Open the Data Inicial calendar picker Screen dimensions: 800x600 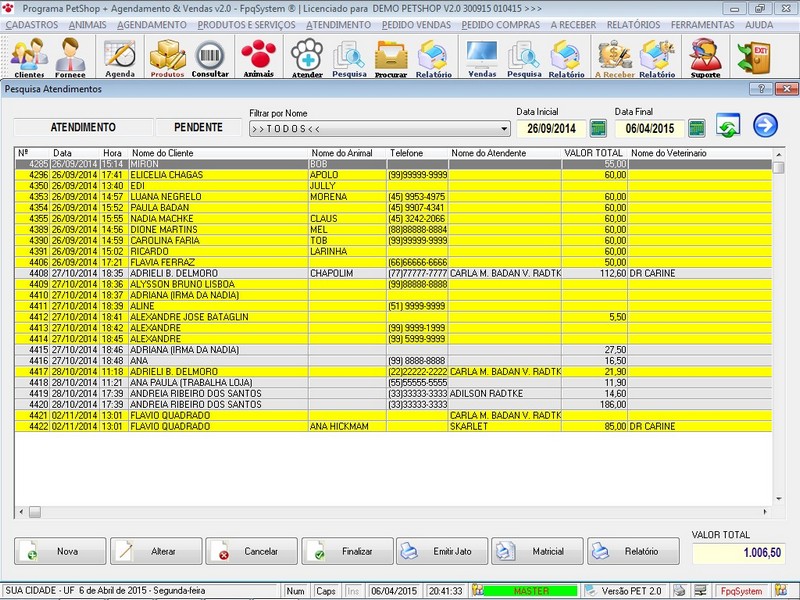coord(598,128)
